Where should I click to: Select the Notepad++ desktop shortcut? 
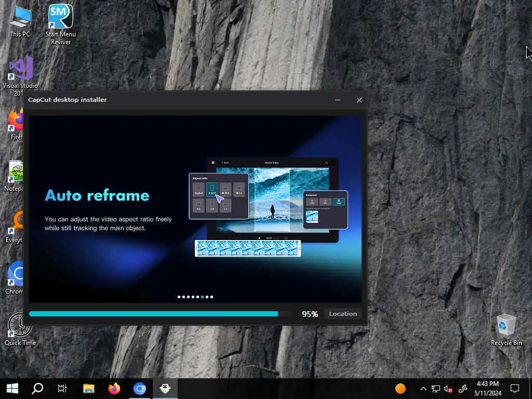point(15,176)
